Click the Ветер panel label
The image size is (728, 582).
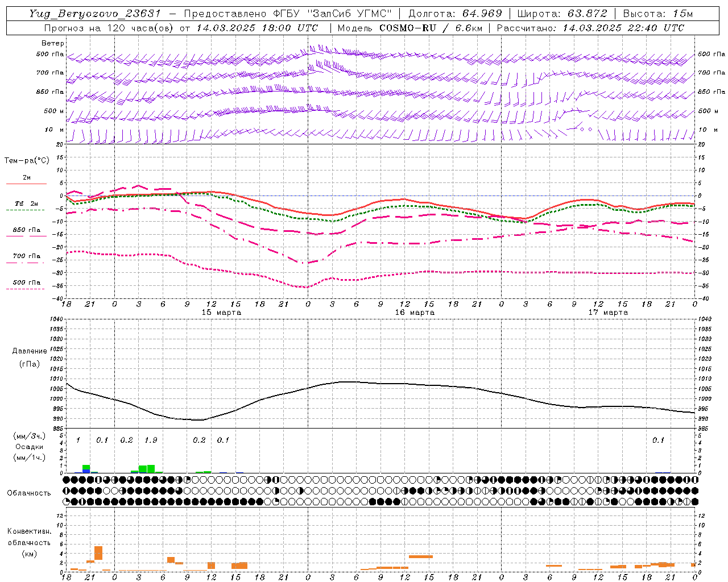tap(53, 43)
